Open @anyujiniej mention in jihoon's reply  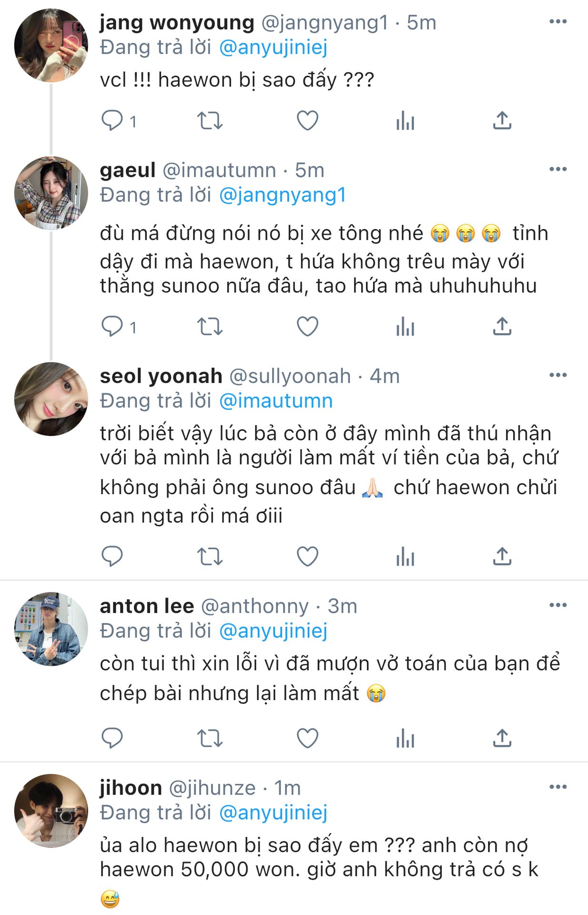(x=273, y=813)
